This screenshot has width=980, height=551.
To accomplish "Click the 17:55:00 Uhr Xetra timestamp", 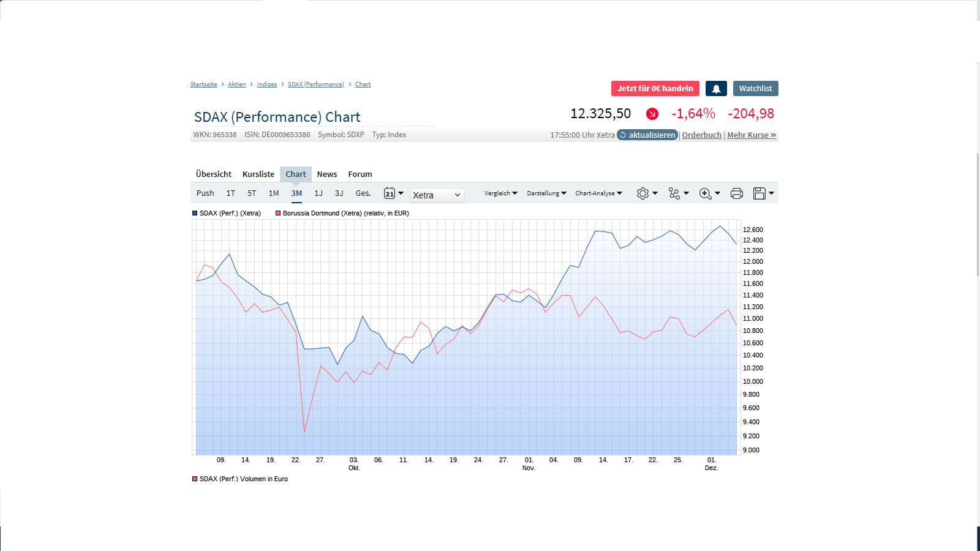I will point(582,135).
